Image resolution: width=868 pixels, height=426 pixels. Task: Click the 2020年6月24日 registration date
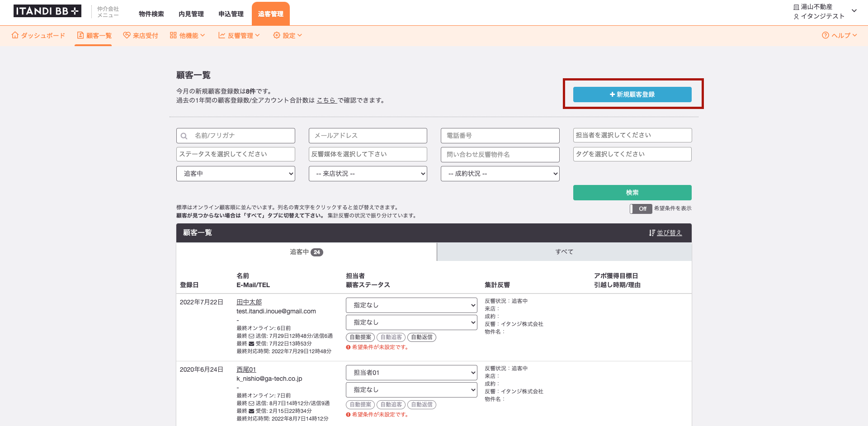pos(202,369)
